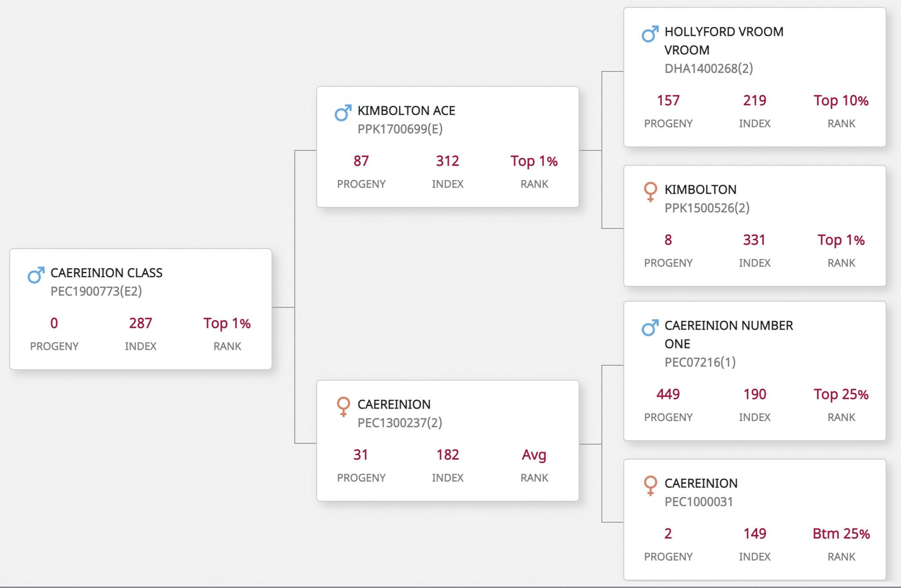This screenshot has width=901, height=588.
Task: Click progeny count 449
Action: 668,394
